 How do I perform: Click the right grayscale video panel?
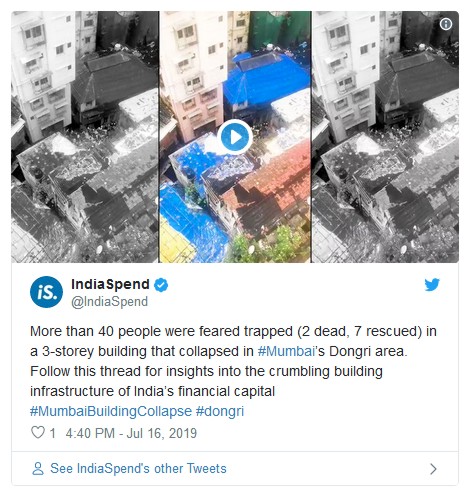coord(385,137)
